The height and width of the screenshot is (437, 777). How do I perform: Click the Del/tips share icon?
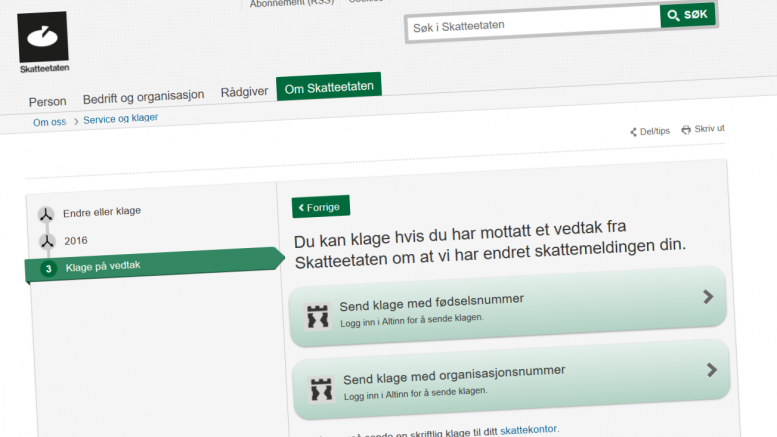(633, 132)
